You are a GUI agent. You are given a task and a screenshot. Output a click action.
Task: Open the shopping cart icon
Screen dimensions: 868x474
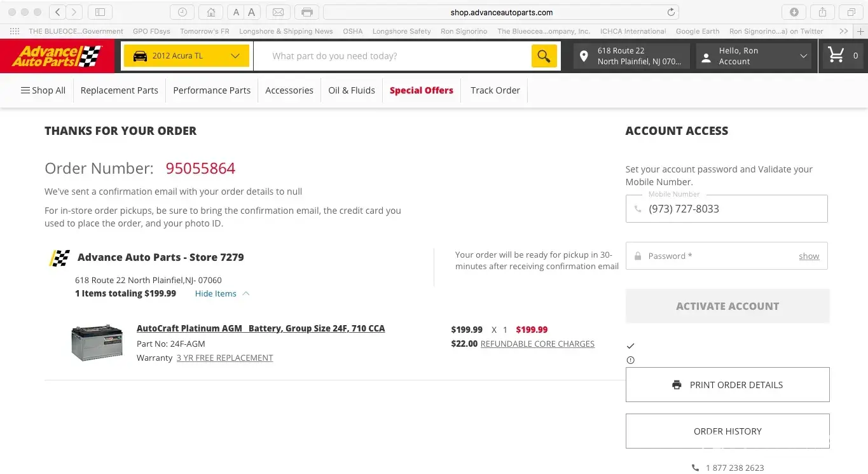tap(836, 56)
